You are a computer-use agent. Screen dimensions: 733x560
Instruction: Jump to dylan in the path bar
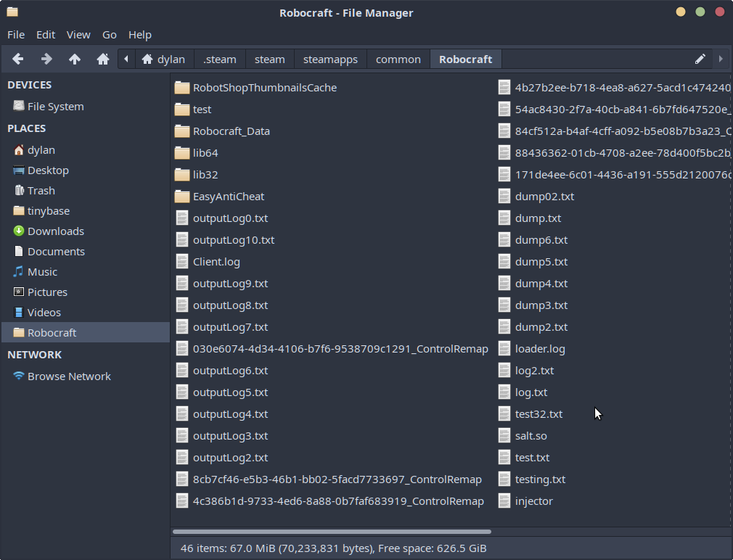(x=164, y=59)
